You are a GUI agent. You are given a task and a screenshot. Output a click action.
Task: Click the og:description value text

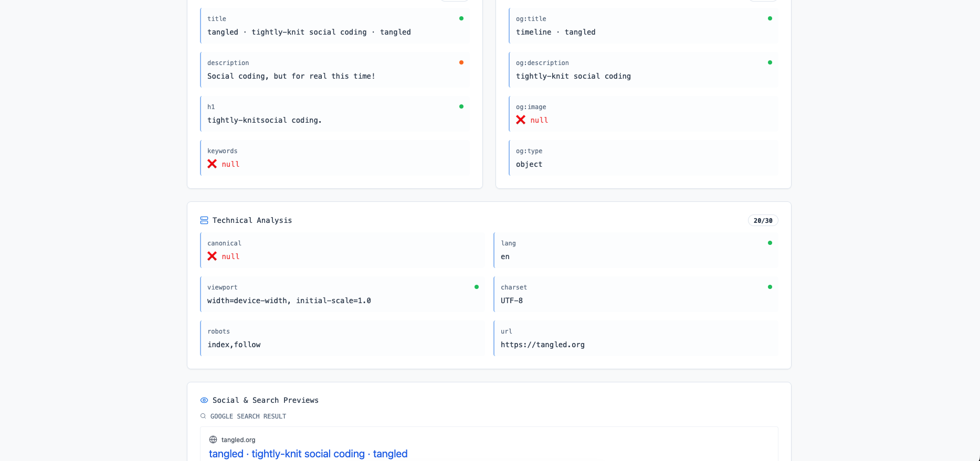(573, 76)
